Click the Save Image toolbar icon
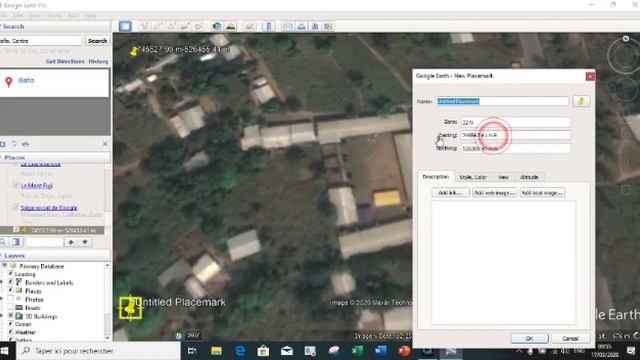Viewport: 640px width, 360px height. coord(315,27)
